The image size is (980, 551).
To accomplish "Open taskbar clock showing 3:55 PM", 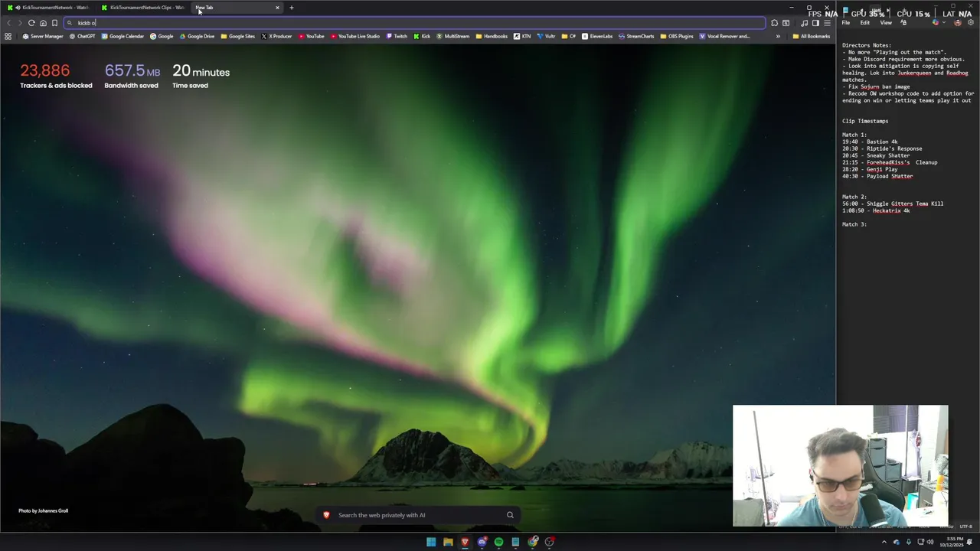I will pyautogui.click(x=953, y=542).
